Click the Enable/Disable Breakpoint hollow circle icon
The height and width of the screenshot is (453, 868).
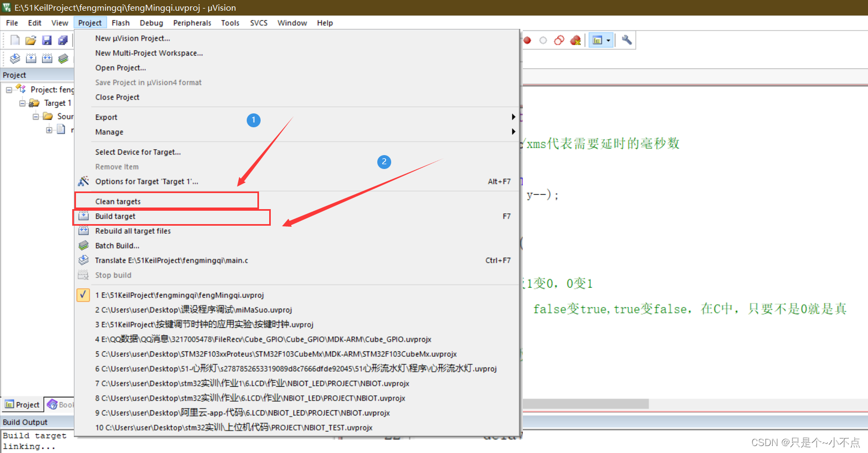tap(543, 40)
